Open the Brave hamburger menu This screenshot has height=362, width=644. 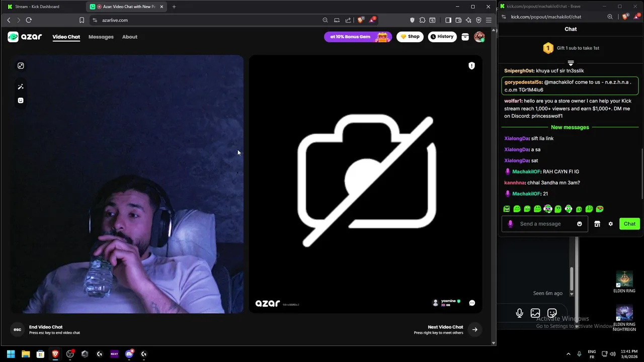click(489, 20)
